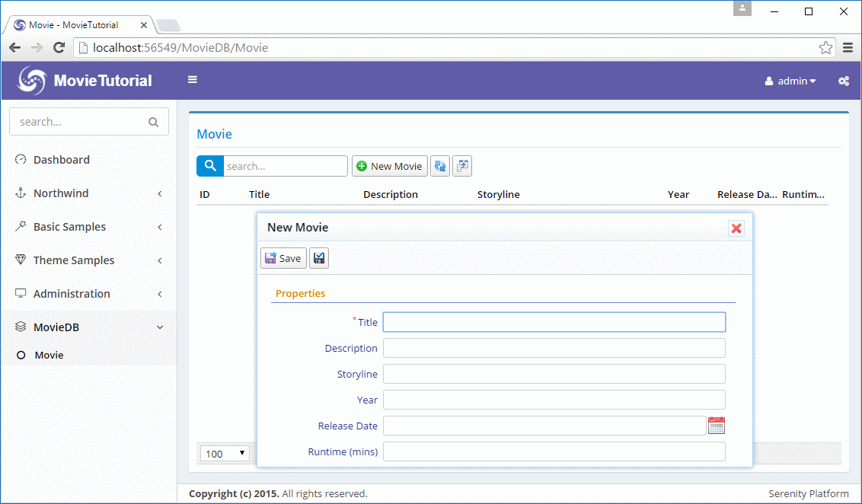Viewport: 862px width, 504px height.
Task: Open the column picker icon in the grid toolbar
Action: pyautogui.click(x=462, y=166)
